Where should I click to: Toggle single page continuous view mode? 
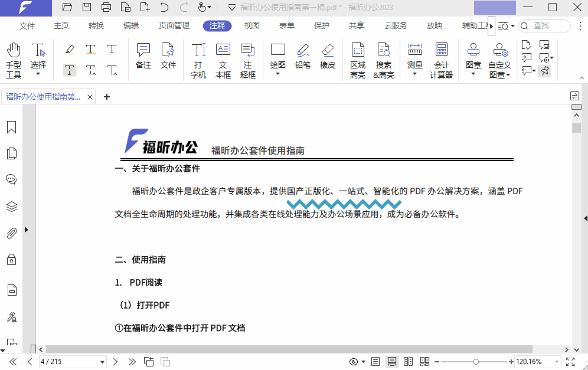(x=391, y=361)
